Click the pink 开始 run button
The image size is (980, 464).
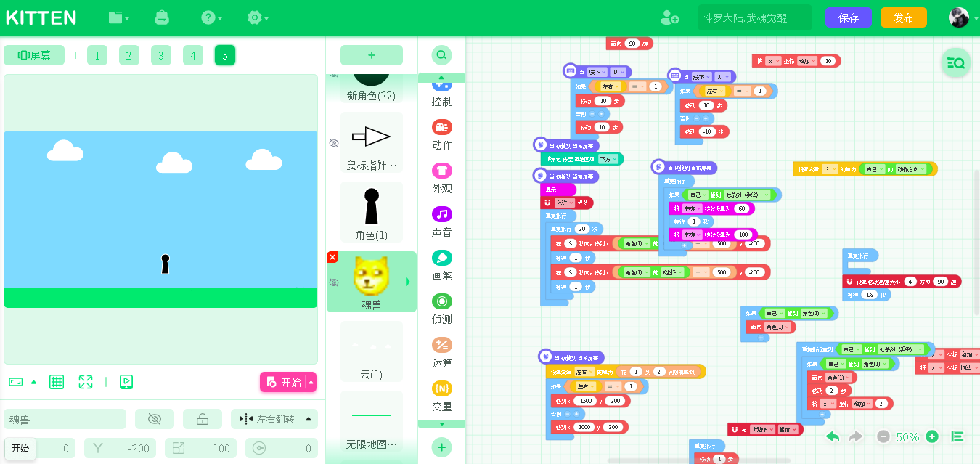(x=284, y=382)
